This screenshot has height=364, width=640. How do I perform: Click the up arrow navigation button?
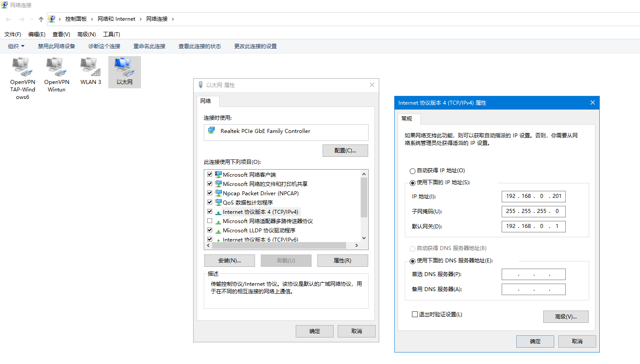(41, 19)
